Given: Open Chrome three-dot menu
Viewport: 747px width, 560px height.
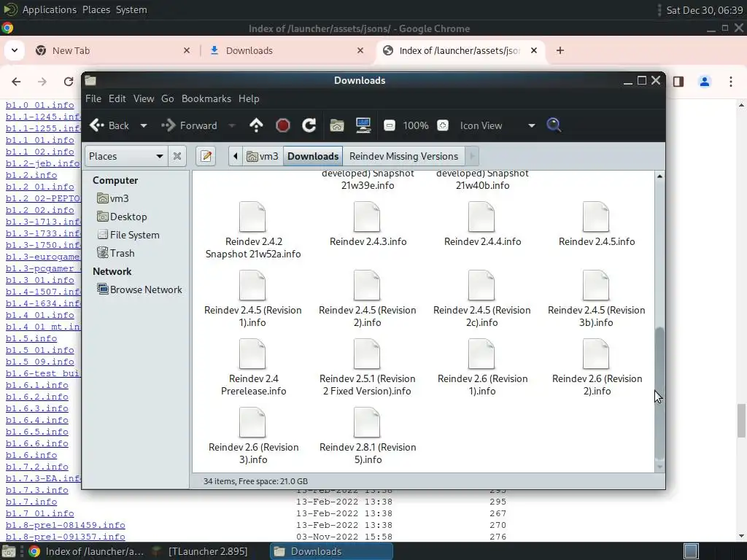Looking at the screenshot, I should point(731,82).
